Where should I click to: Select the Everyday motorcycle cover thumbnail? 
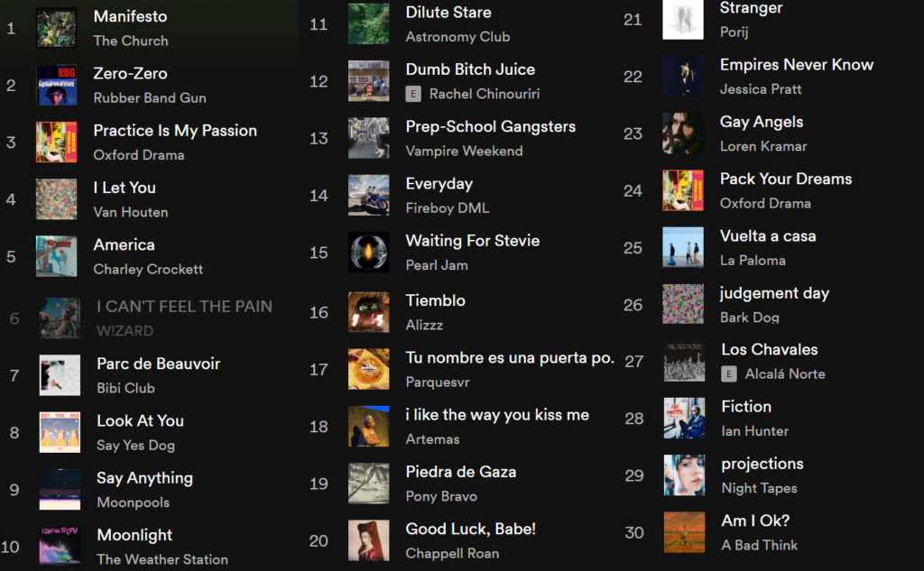[x=368, y=195]
